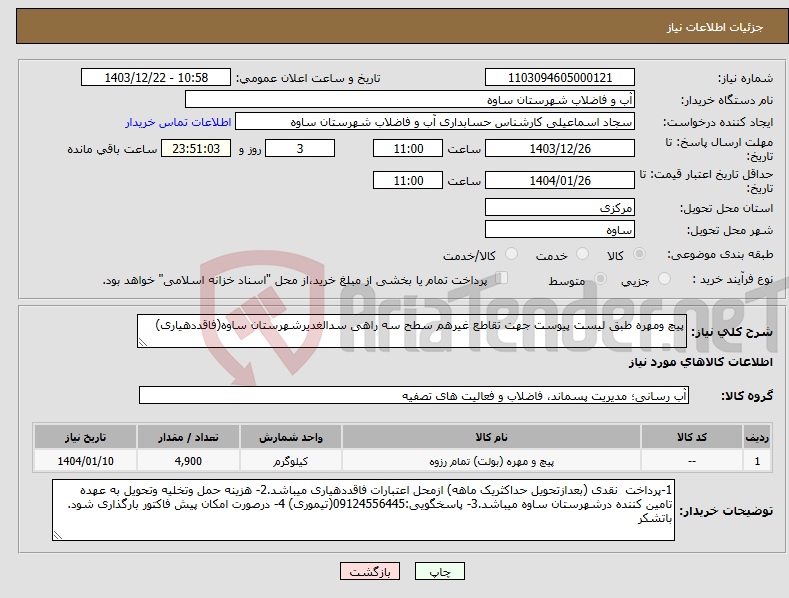Open اطلاعات تماس خریدار link
The height and width of the screenshot is (598, 789).
(x=178, y=122)
